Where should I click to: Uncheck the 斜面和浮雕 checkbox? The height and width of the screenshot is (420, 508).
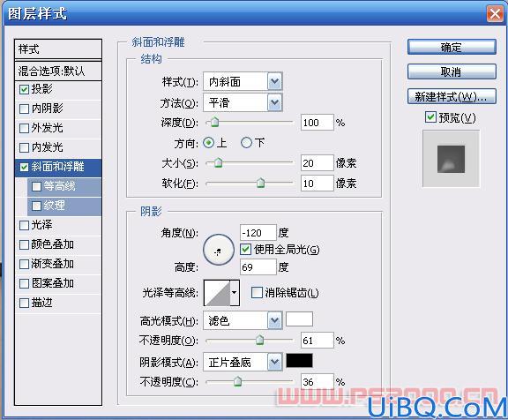(x=25, y=168)
